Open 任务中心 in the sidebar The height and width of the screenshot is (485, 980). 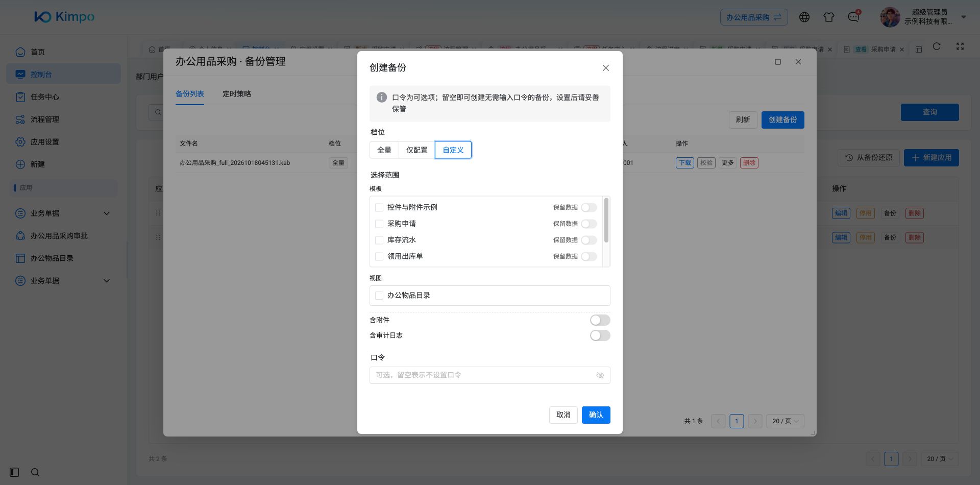pos(63,96)
